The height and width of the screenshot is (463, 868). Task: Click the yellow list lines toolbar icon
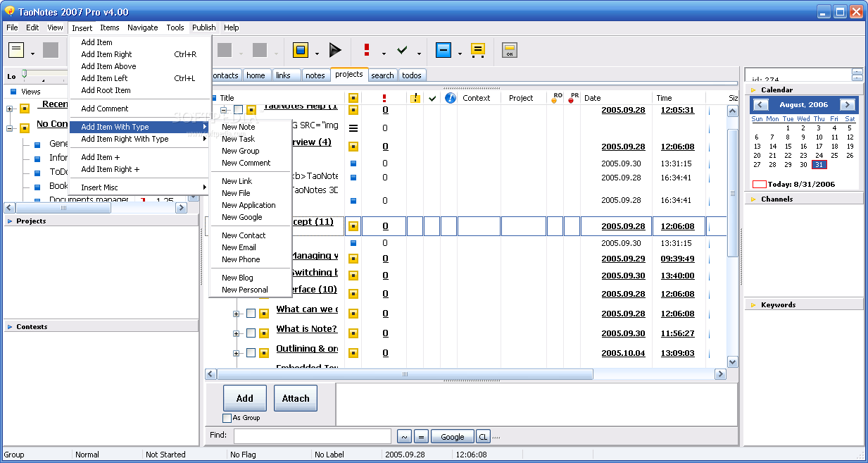pos(478,50)
